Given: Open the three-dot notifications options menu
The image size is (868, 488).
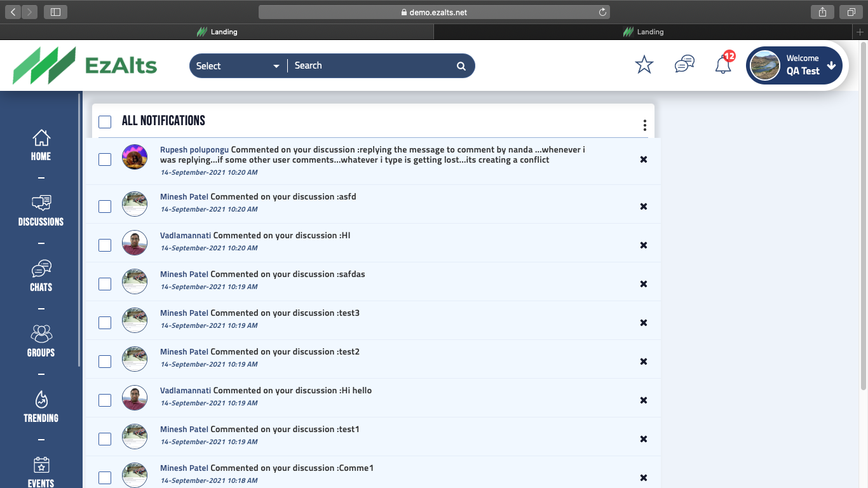Looking at the screenshot, I should pyautogui.click(x=644, y=125).
